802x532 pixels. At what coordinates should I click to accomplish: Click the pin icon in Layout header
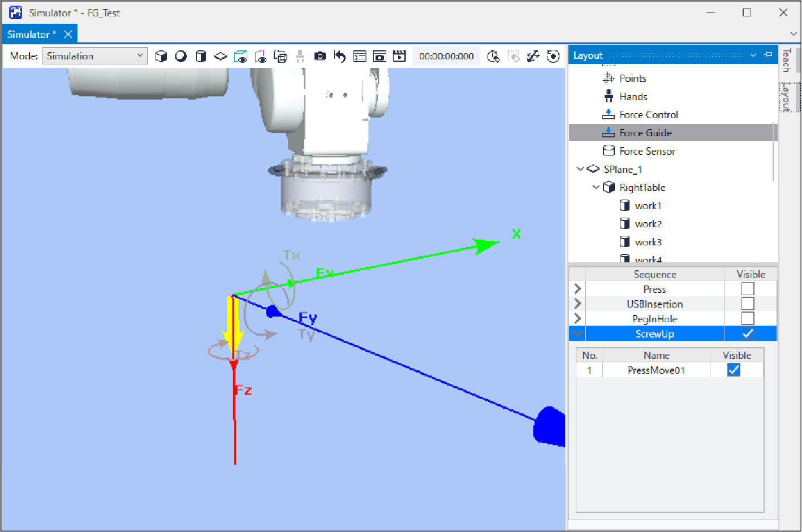[768, 55]
